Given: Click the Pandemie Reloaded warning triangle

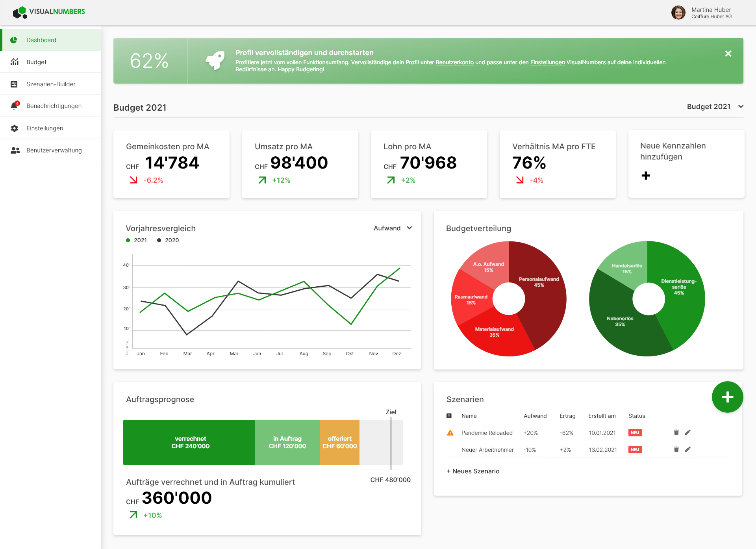Looking at the screenshot, I should 450,433.
